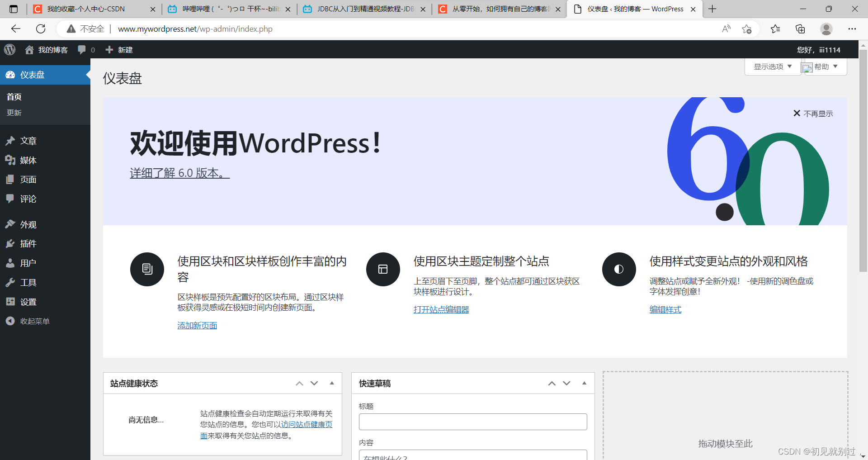Open read aloud icon

click(726, 29)
